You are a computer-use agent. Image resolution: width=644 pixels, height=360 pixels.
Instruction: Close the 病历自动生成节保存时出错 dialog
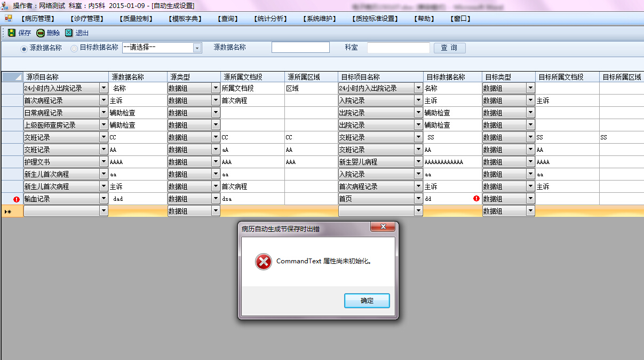[x=383, y=228]
